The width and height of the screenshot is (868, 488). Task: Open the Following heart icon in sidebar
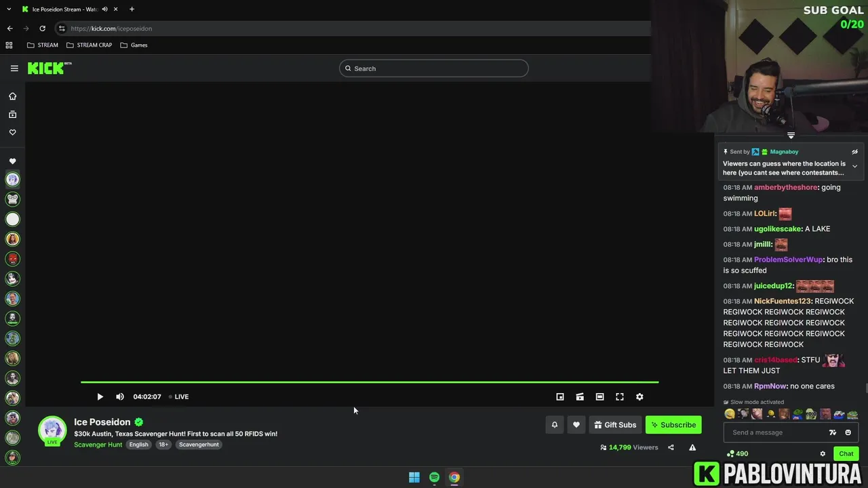coord(12,133)
